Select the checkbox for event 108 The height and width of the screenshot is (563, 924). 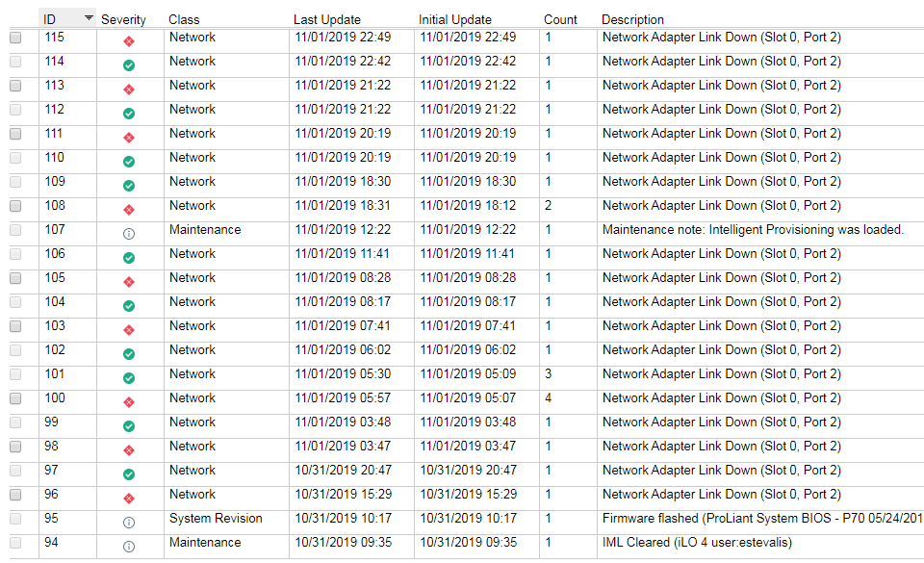(x=16, y=206)
